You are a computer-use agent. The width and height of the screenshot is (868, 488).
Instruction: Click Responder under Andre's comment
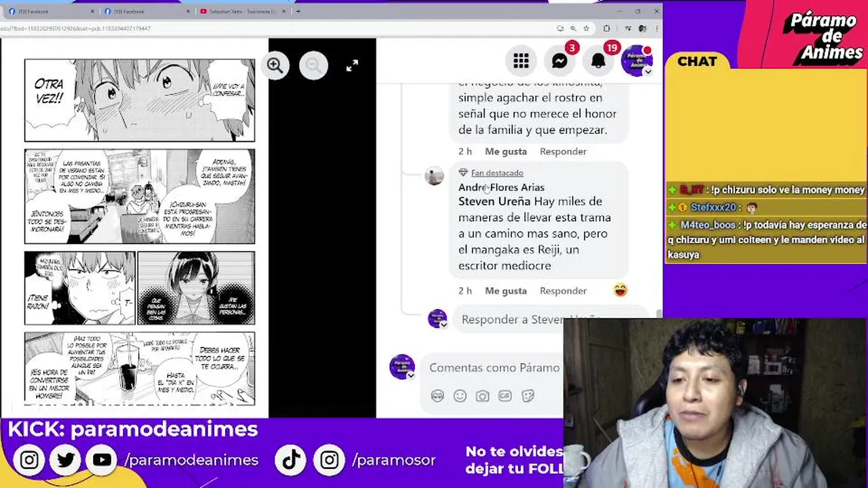pos(563,291)
